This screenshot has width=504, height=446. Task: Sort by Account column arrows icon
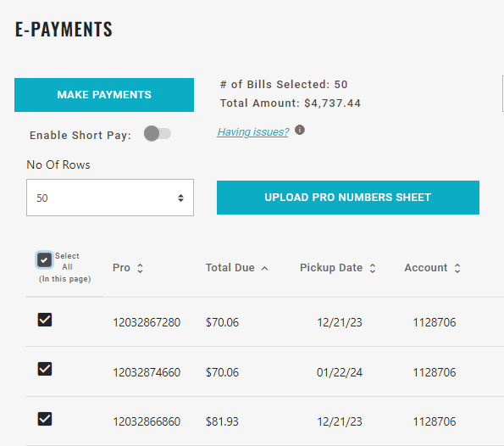pyautogui.click(x=457, y=268)
